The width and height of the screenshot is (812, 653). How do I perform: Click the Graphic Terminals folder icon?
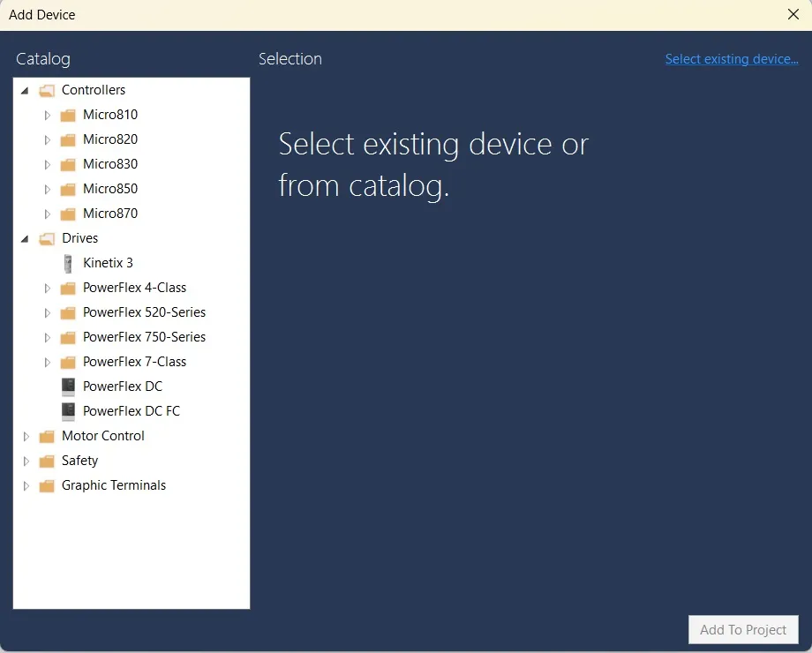point(46,484)
